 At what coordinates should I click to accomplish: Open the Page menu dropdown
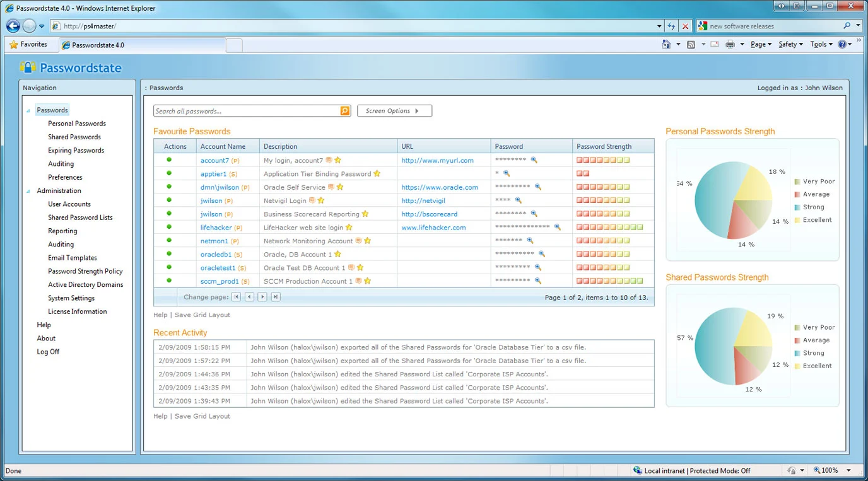[761, 44]
